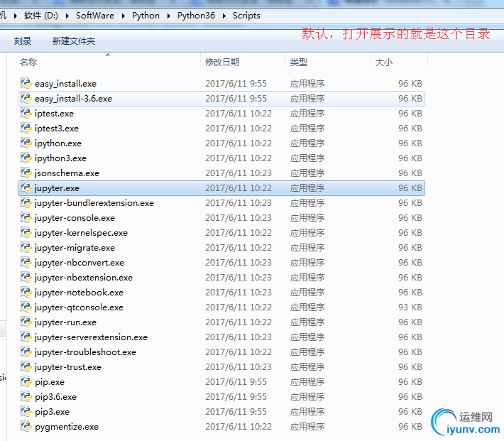Click the jupyter-troubleshoot.exe file icon
This screenshot has height=441, width=504.
coord(26,352)
